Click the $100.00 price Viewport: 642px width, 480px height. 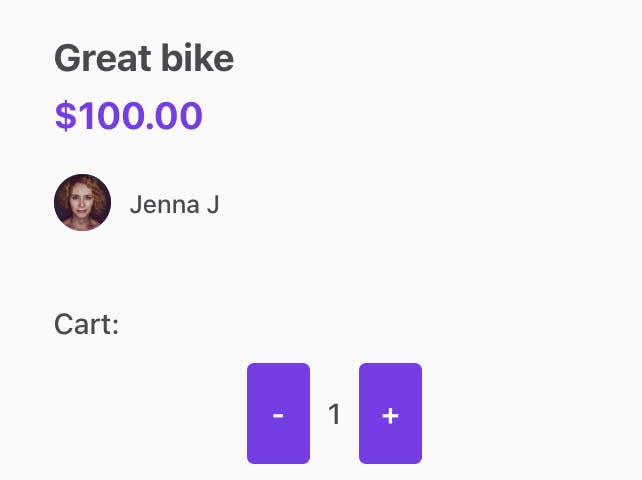point(129,116)
